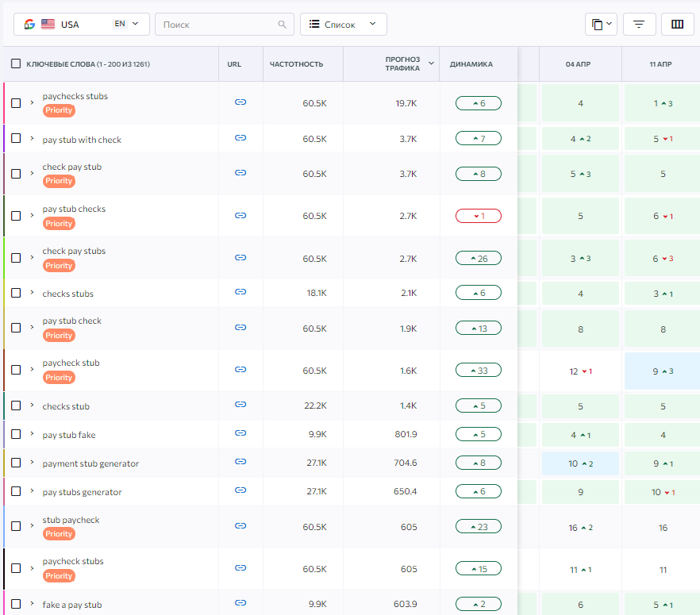Click dynamics badge +33 for paycheck stub

[478, 371]
